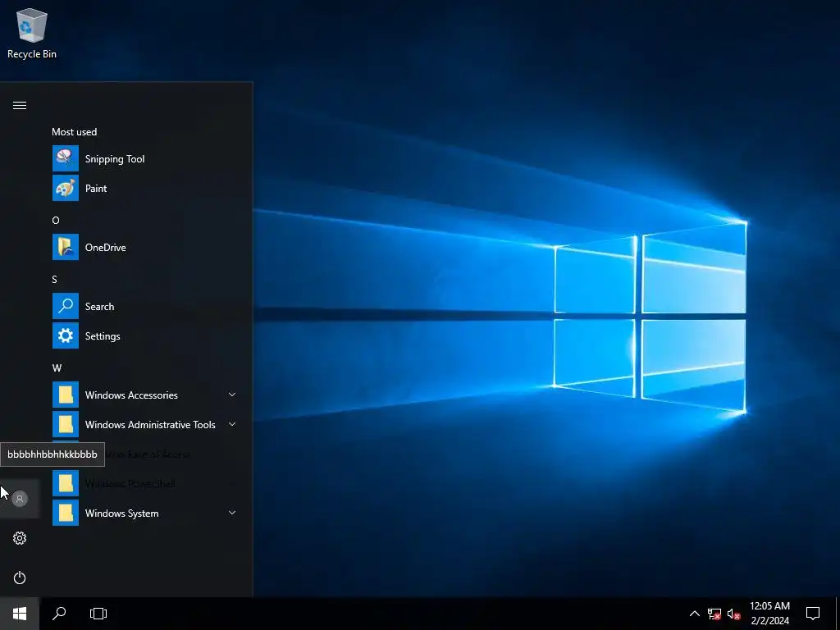
Task: Open the Windows Administrative Tools folder
Action: pyautogui.click(x=144, y=424)
